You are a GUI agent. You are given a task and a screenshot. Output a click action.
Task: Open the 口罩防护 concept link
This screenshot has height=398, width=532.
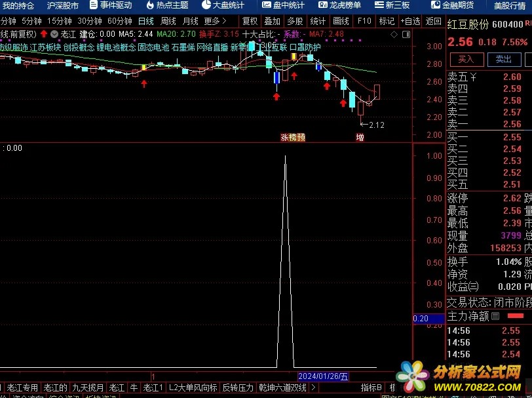[x=305, y=47]
